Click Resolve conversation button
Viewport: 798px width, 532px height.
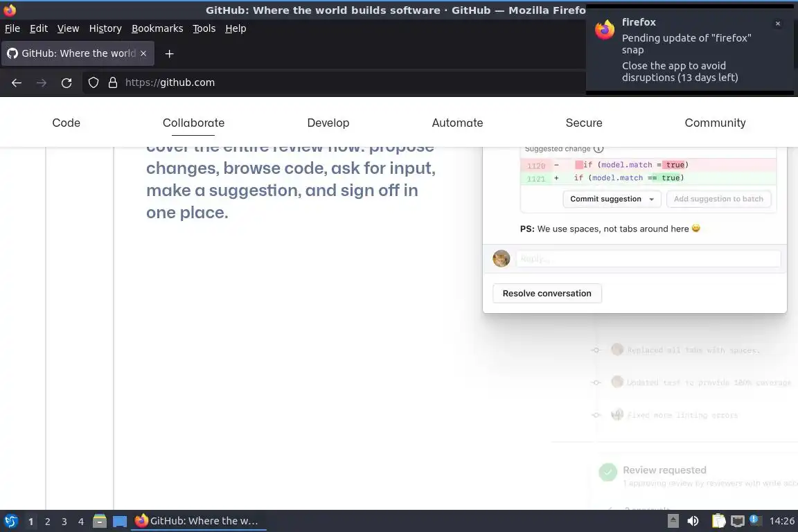point(547,293)
